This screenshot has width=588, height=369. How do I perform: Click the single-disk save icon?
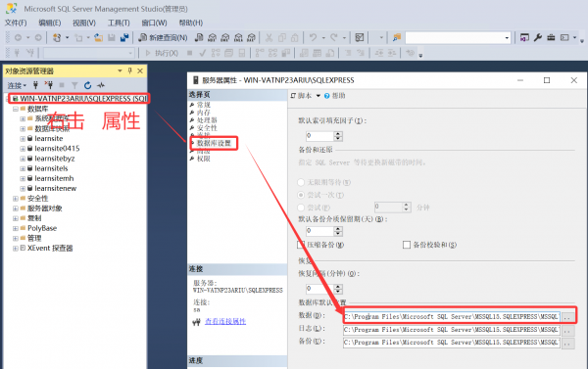[x=112, y=37]
